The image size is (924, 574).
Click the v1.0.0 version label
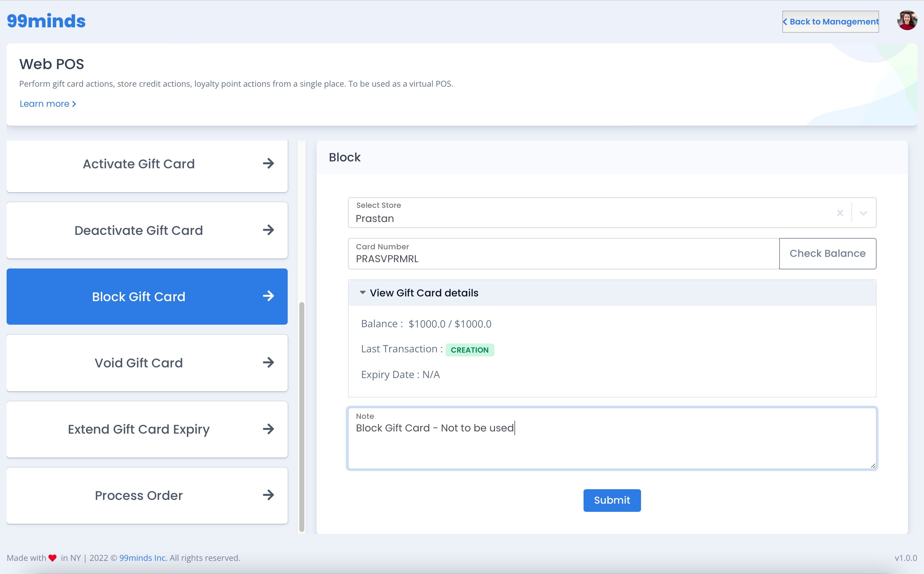pos(906,558)
